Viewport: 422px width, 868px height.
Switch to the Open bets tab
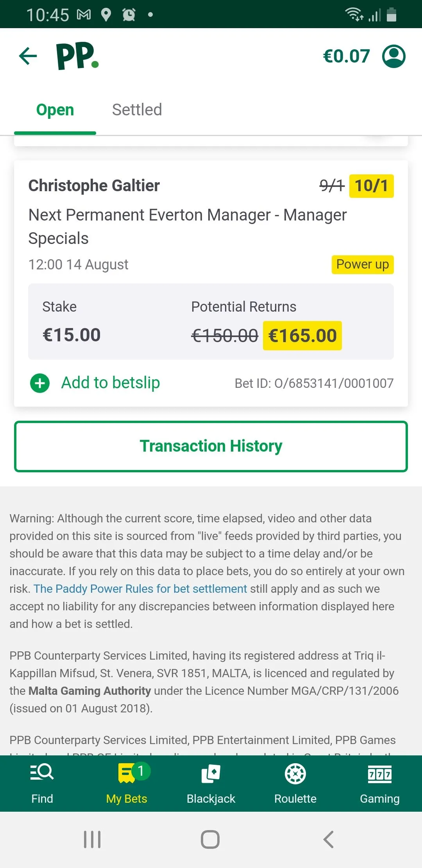[55, 110]
